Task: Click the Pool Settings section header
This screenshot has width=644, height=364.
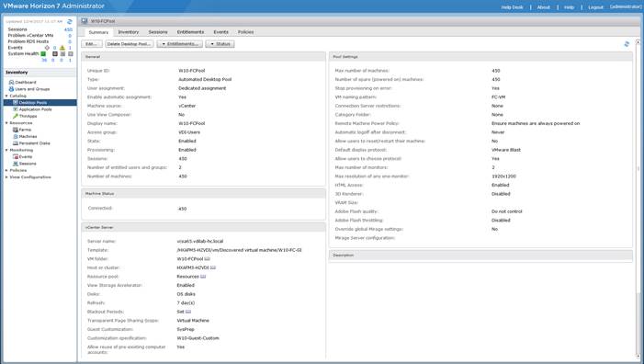Action: tap(480, 57)
